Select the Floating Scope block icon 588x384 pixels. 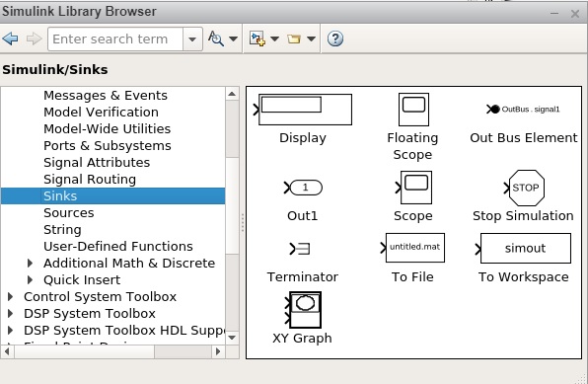(413, 110)
